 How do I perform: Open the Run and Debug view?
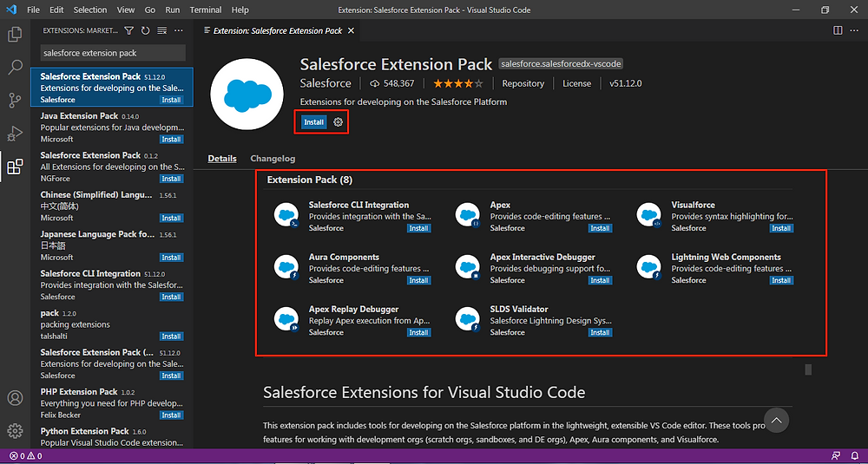click(15, 134)
